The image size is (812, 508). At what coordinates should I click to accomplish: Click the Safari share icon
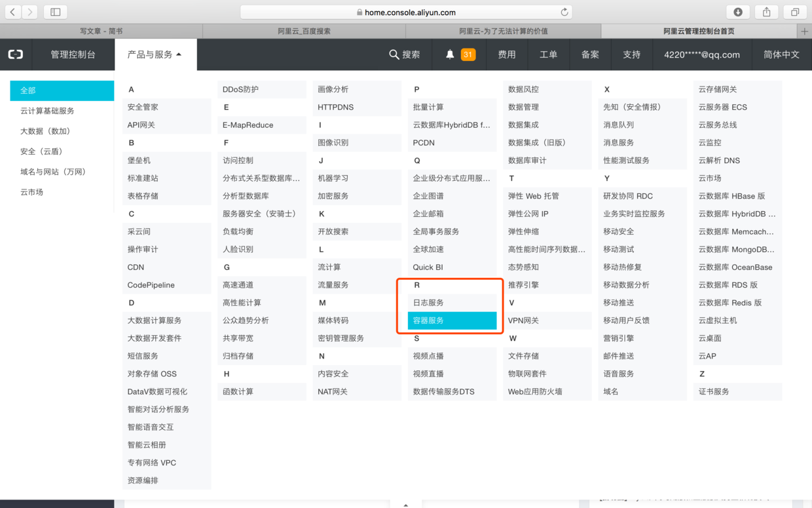pos(766,12)
